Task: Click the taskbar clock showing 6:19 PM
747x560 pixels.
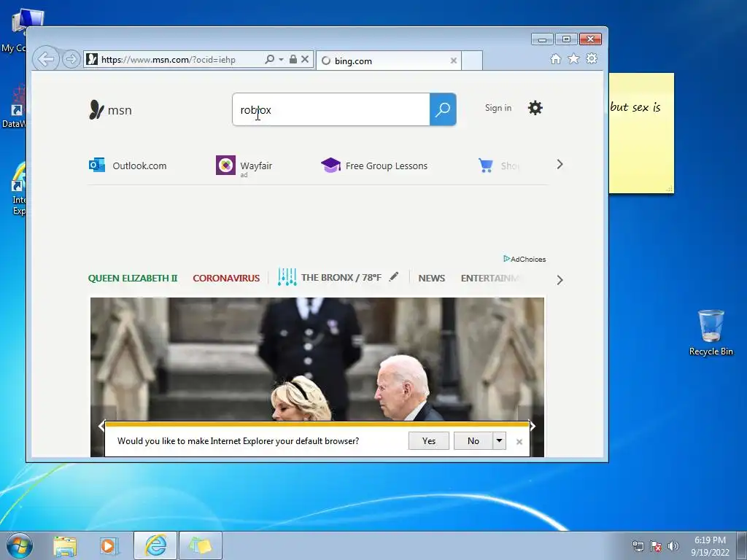Action: (710, 546)
